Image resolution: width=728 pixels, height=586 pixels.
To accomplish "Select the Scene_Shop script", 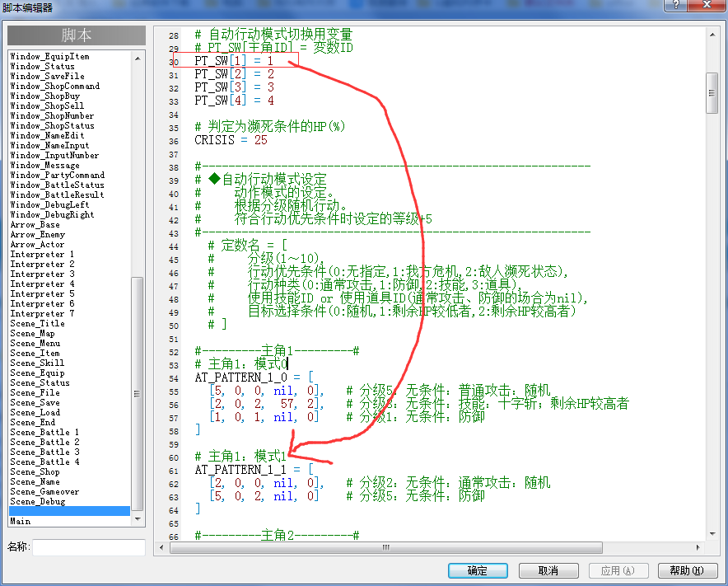I will 35,471.
